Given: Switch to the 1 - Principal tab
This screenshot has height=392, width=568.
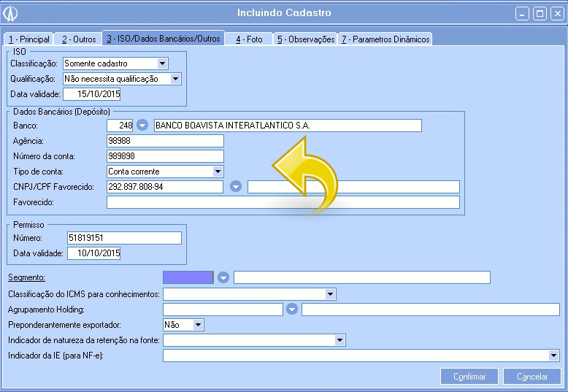Looking at the screenshot, I should 28,39.
